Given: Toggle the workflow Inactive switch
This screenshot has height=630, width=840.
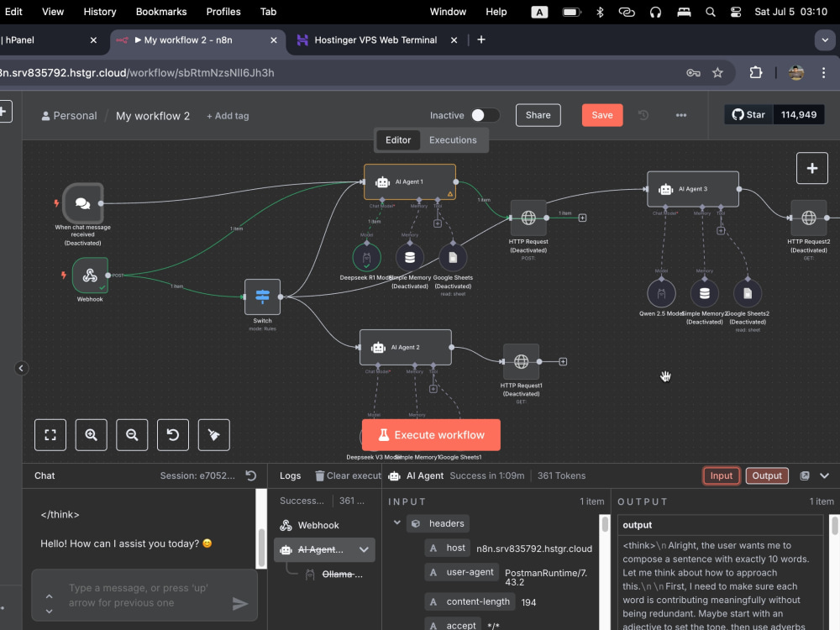Looking at the screenshot, I should (486, 115).
